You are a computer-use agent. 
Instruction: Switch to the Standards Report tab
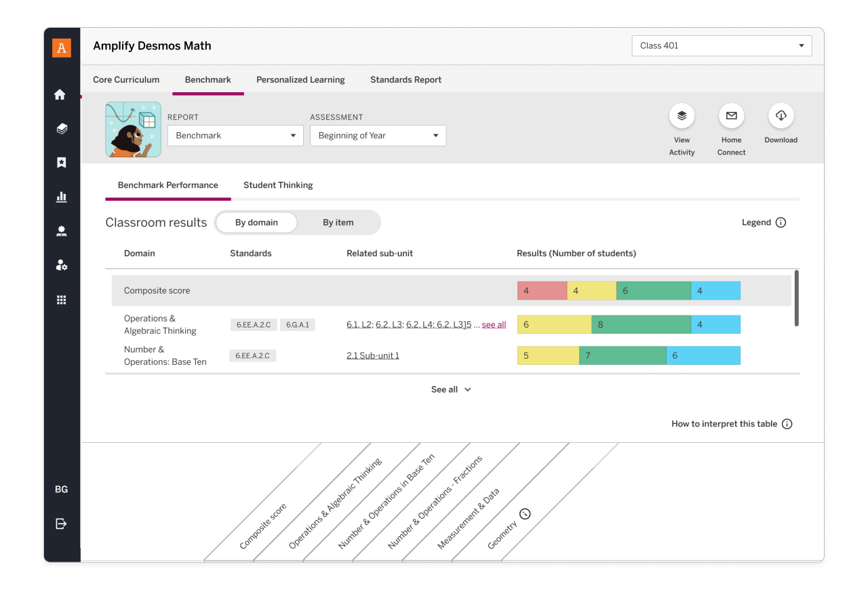pos(406,80)
